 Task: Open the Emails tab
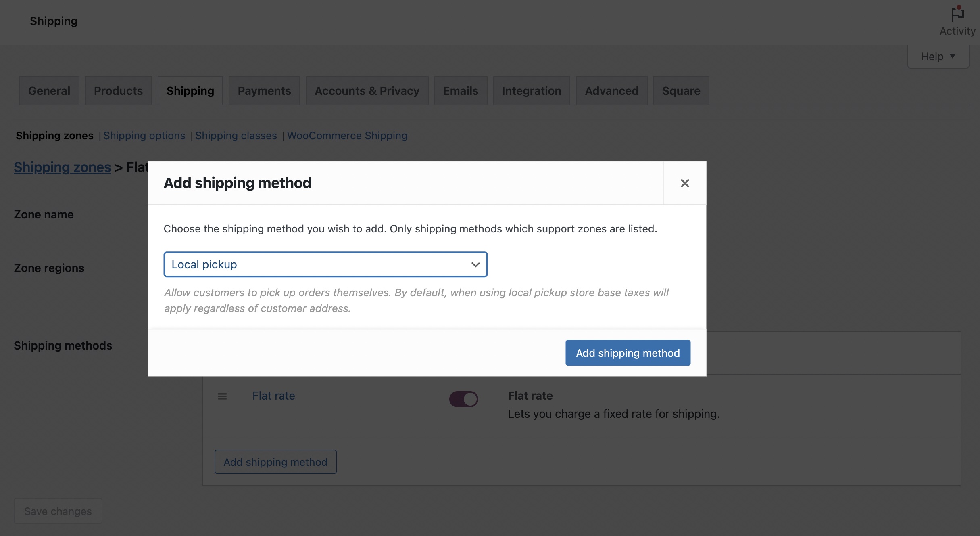pyautogui.click(x=461, y=91)
